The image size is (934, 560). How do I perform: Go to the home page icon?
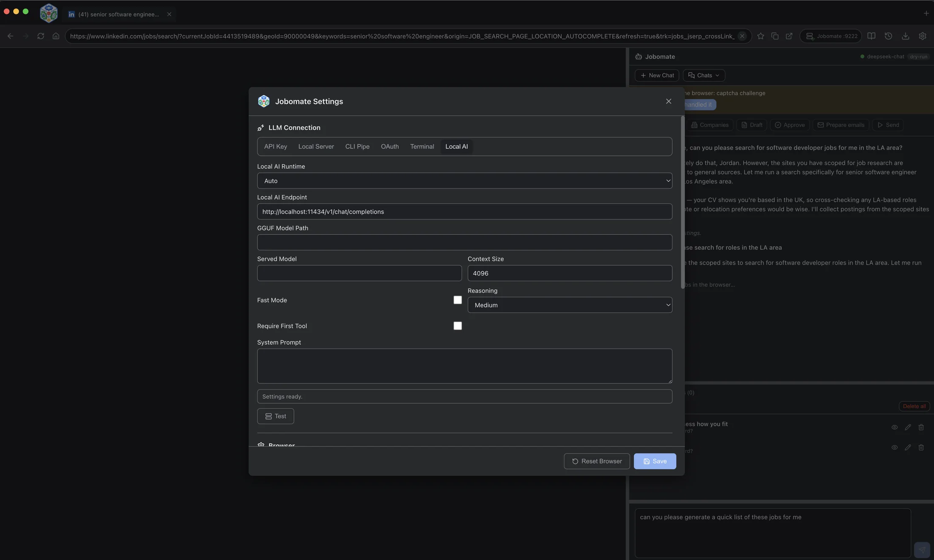(x=56, y=36)
